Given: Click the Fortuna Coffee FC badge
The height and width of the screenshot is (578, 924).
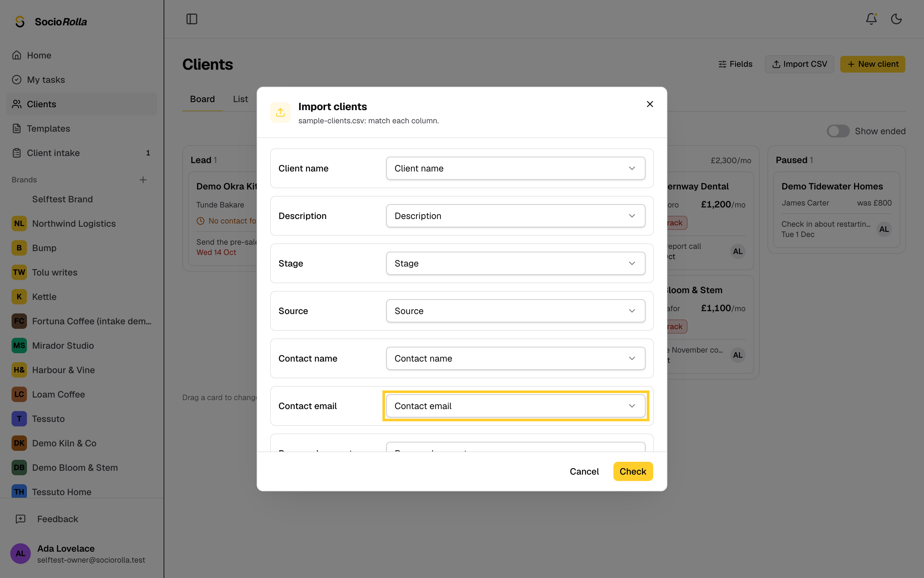Looking at the screenshot, I should pos(19,321).
